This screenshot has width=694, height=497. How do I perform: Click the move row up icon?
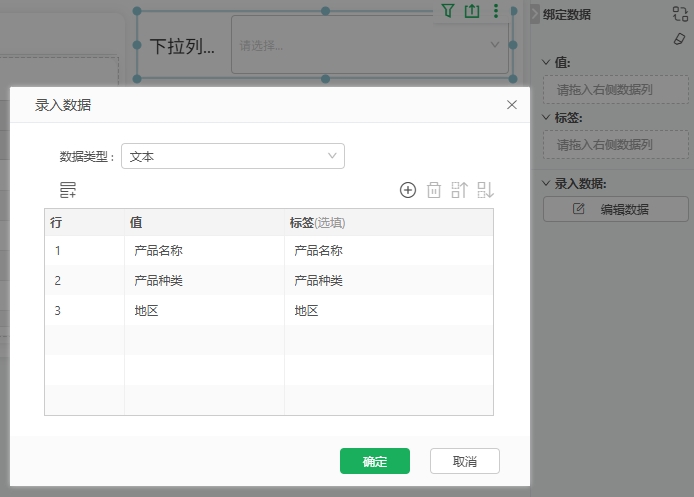pyautogui.click(x=460, y=190)
